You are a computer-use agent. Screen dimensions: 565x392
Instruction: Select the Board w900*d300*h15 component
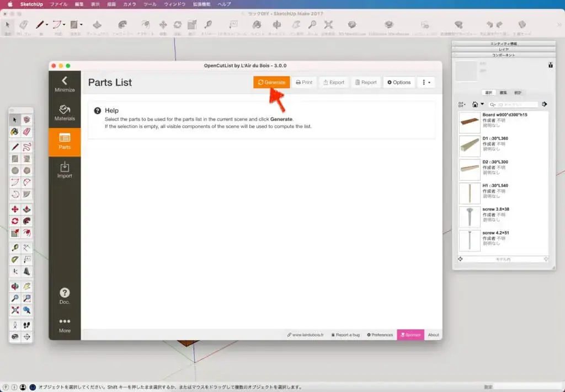[x=503, y=122]
